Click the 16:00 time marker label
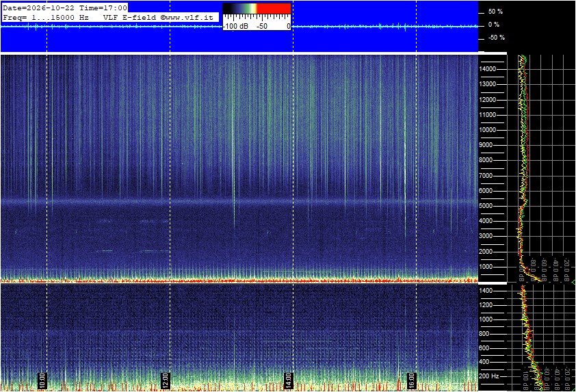The image size is (576, 392). pyautogui.click(x=411, y=380)
